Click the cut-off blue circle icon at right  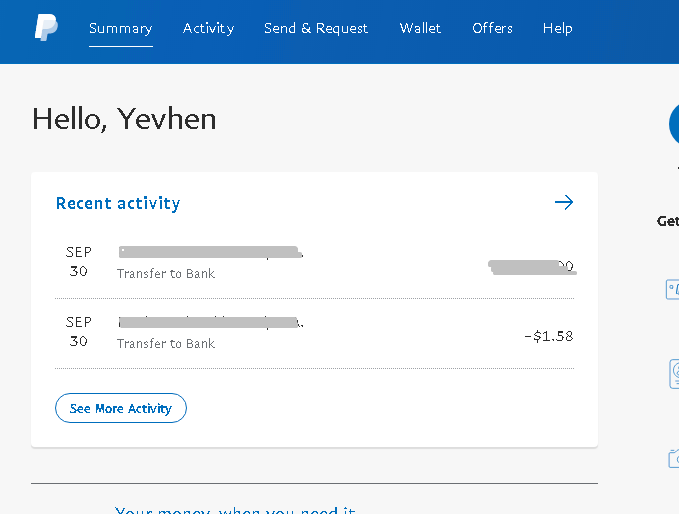click(x=673, y=125)
